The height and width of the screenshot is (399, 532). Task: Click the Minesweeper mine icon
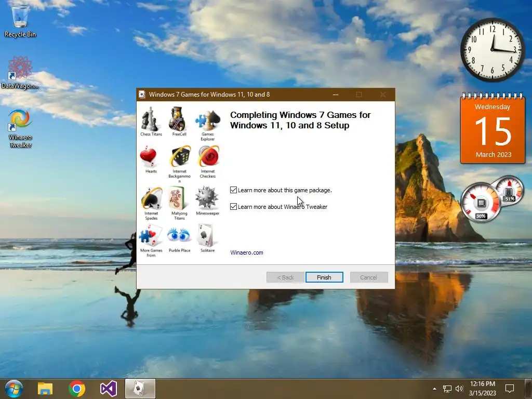(206, 197)
